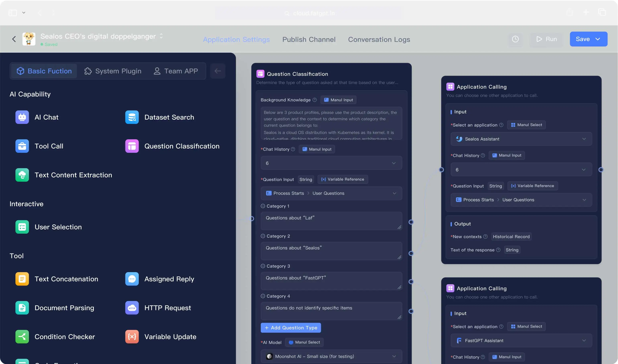Show New contexts help icon
This screenshot has height=364, width=618.
coord(485,237)
